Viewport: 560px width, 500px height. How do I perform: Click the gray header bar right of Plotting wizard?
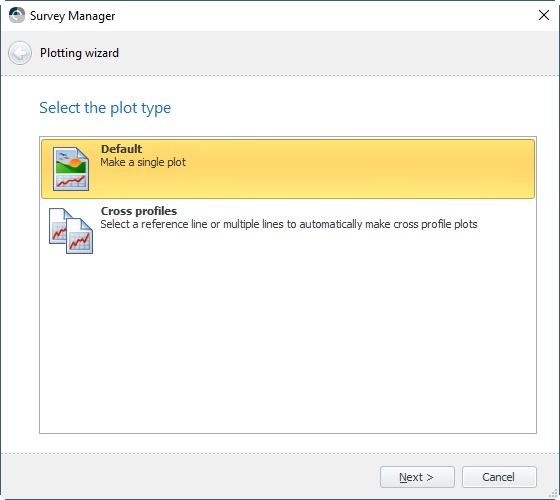click(x=339, y=53)
